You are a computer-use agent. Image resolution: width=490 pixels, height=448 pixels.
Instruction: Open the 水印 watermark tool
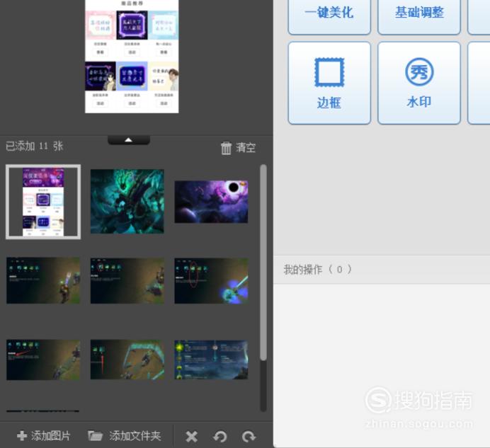click(x=419, y=83)
